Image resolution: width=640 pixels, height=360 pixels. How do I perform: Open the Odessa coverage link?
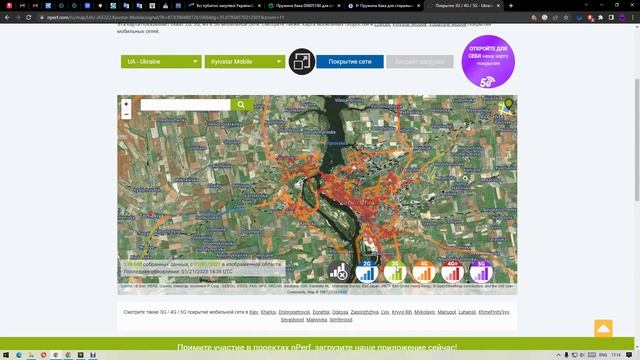340,312
